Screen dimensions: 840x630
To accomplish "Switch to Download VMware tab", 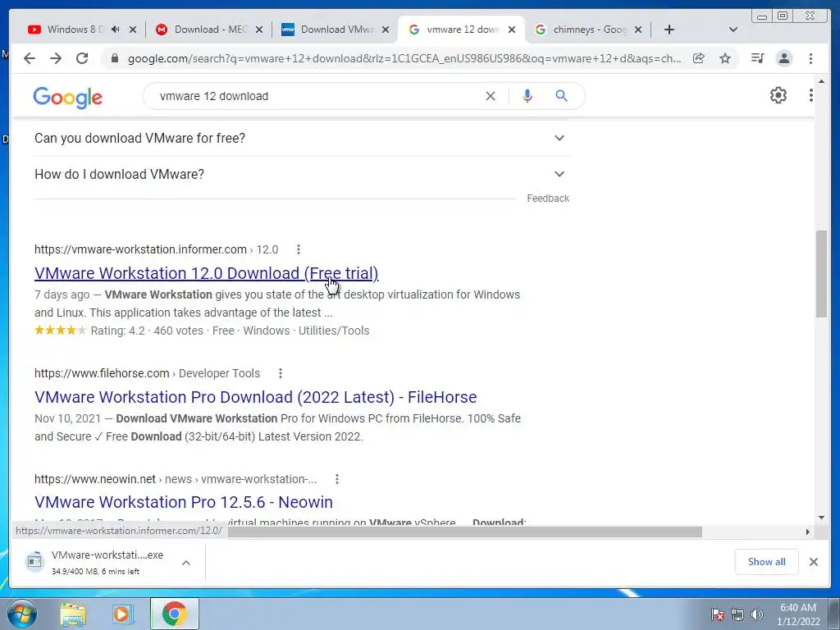I will (337, 30).
